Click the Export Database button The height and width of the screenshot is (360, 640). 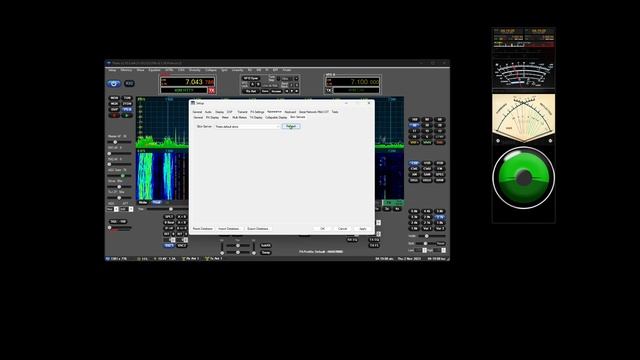click(258, 229)
